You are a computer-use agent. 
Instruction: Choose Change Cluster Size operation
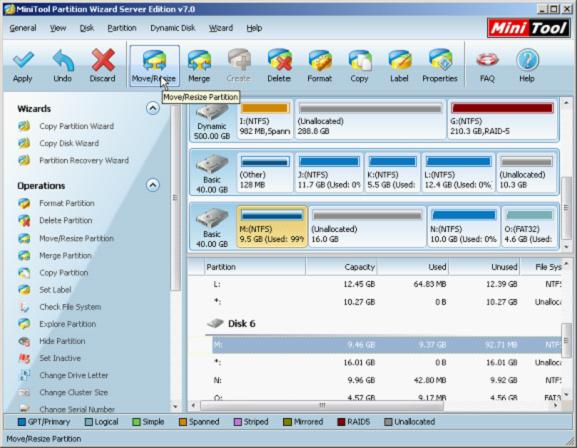74,392
